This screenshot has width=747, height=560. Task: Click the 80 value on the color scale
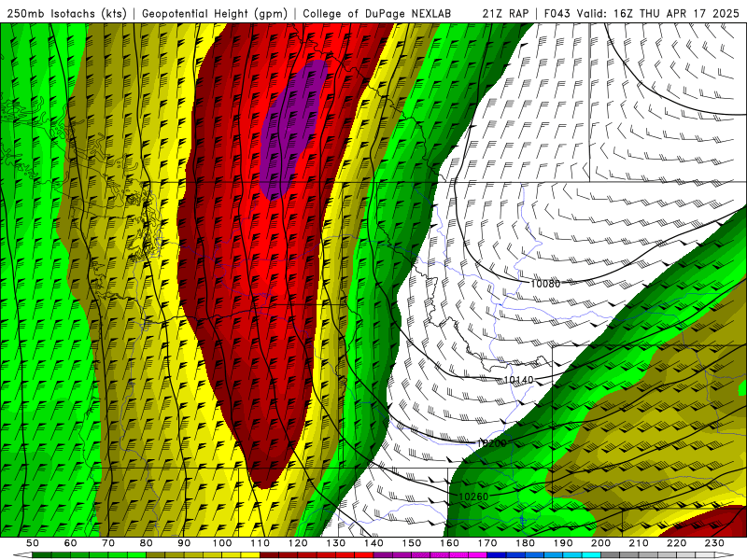pos(147,543)
